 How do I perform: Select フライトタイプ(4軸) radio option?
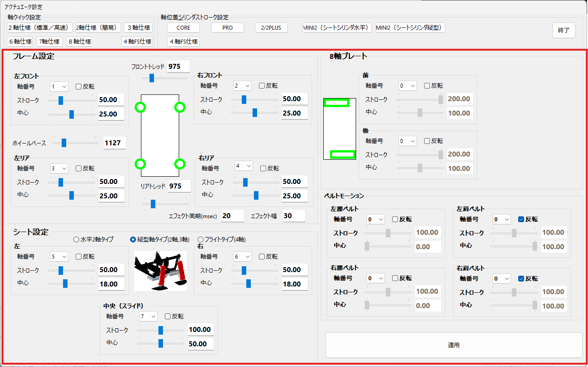coord(201,240)
